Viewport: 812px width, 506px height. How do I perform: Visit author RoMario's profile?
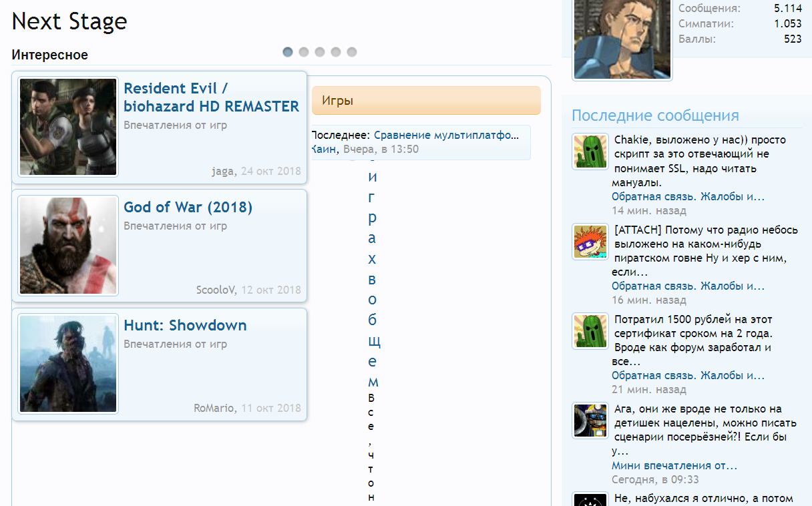(214, 408)
